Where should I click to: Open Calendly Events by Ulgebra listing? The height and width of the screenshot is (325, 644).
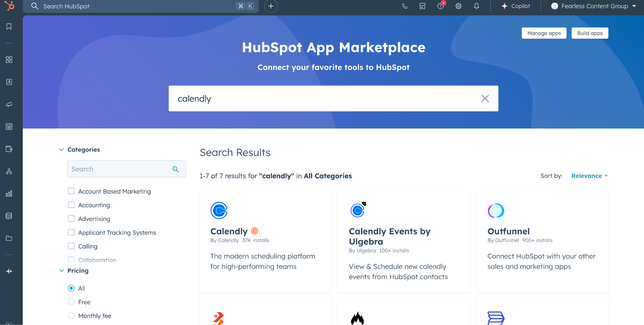click(x=389, y=237)
